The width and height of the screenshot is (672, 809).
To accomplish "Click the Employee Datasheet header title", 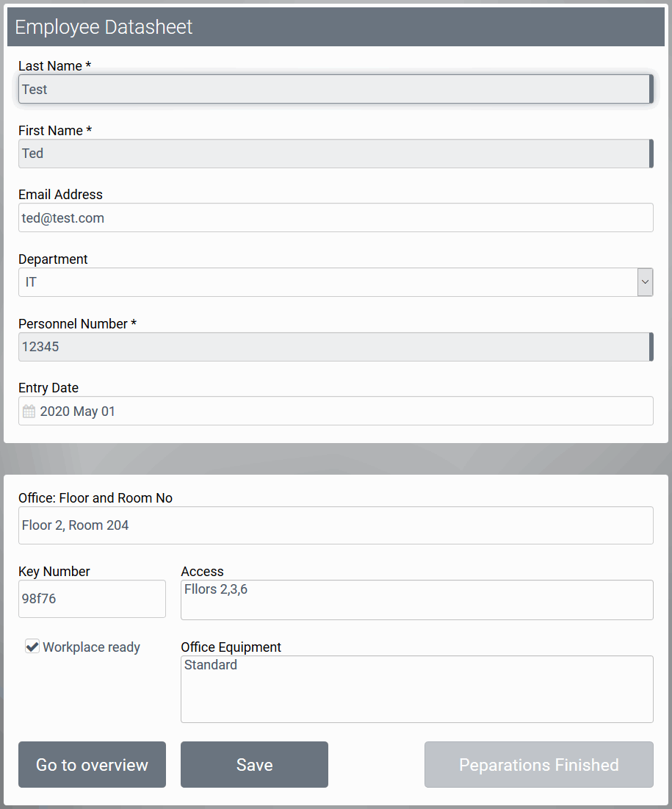I will click(x=104, y=27).
